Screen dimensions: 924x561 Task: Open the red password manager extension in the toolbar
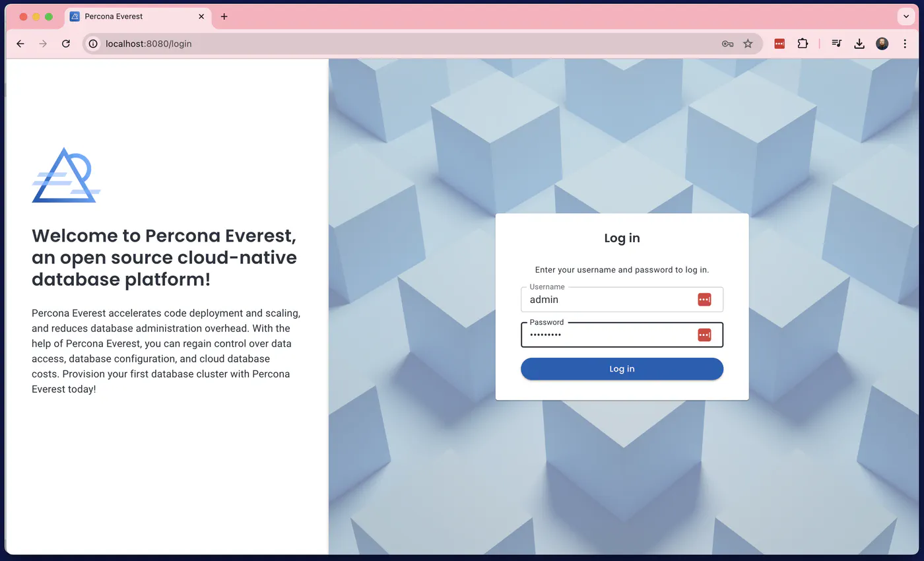point(779,44)
